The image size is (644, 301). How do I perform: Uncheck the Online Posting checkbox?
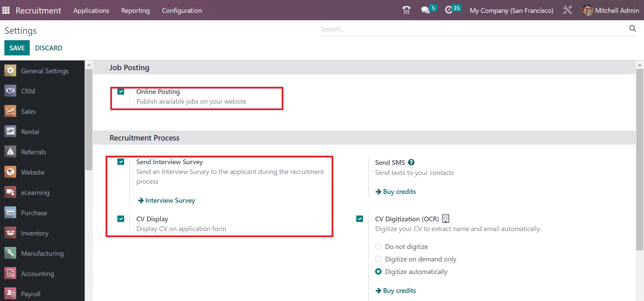coord(121,92)
